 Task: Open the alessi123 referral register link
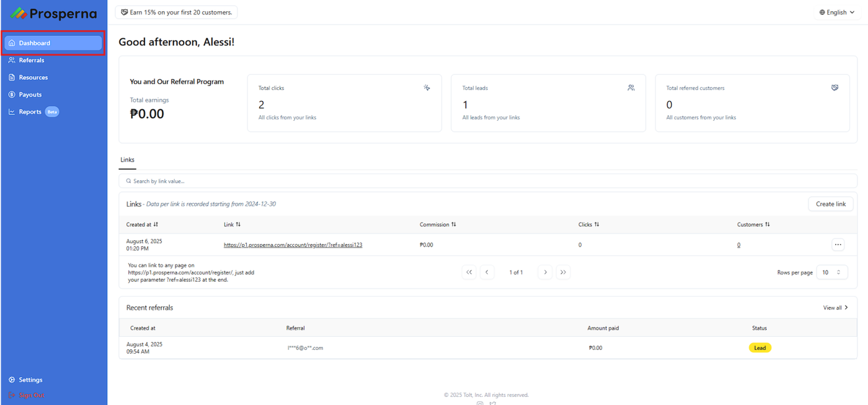(293, 245)
